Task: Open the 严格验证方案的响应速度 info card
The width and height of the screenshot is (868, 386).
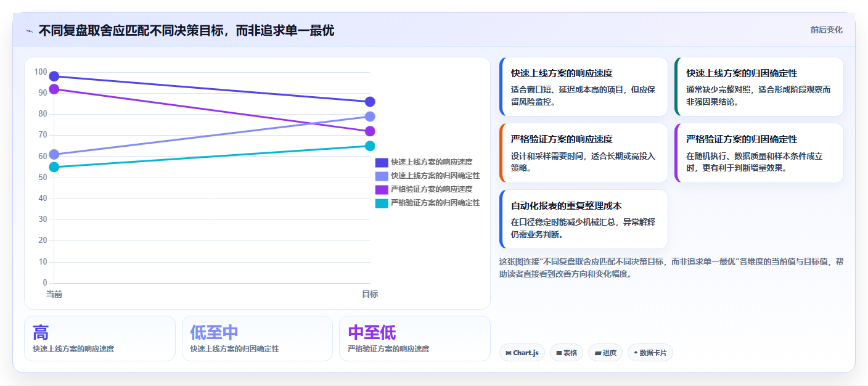Action: point(583,153)
